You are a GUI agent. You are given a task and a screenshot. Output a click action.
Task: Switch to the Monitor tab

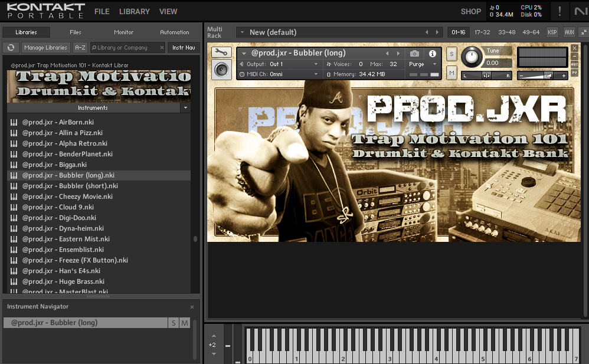[123, 32]
